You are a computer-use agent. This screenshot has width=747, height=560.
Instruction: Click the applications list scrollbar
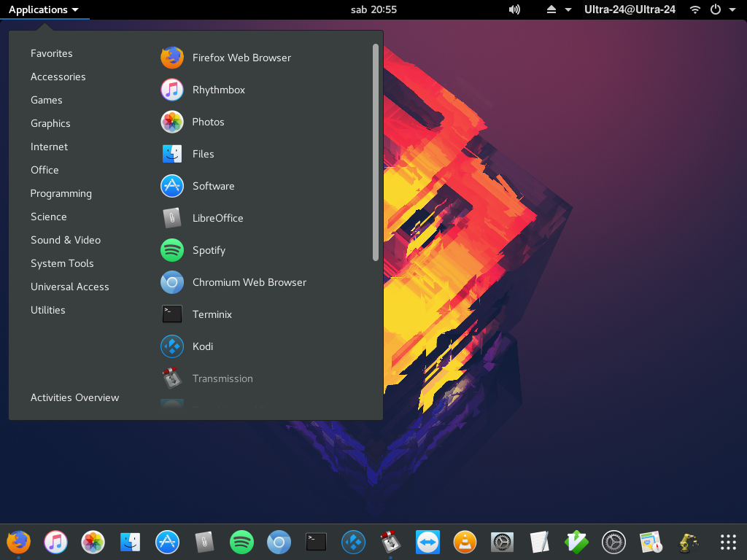pyautogui.click(x=376, y=152)
